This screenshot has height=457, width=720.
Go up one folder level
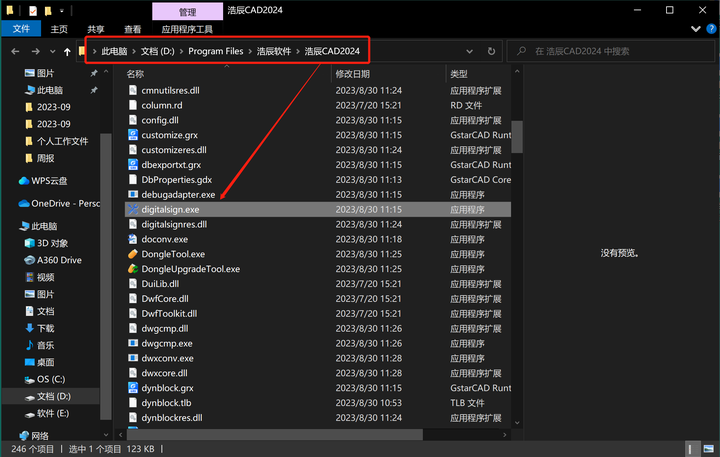(67, 51)
